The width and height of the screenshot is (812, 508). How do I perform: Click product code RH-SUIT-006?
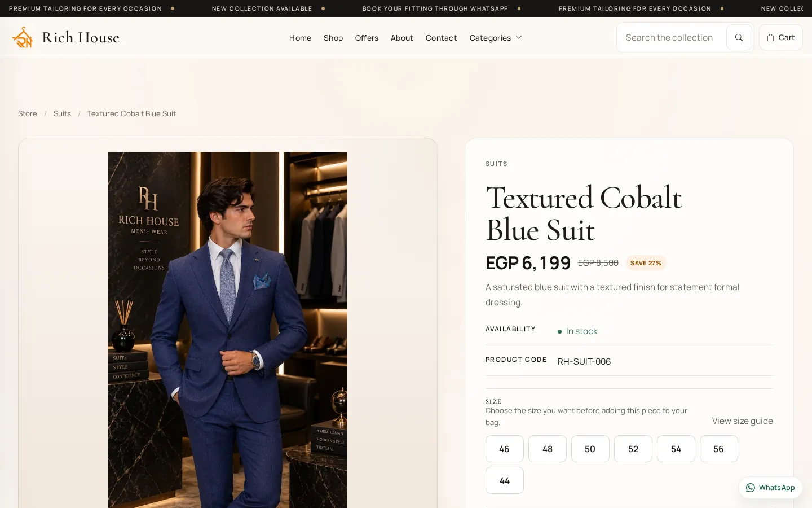pyautogui.click(x=584, y=361)
